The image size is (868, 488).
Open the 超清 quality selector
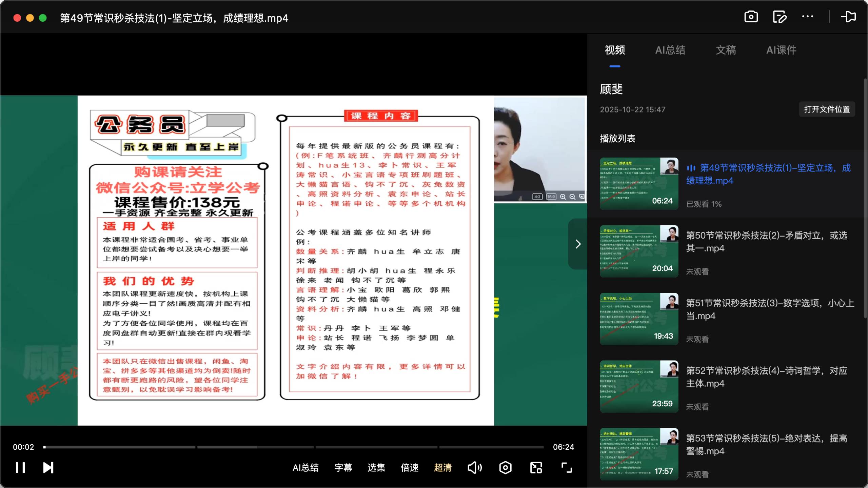[442, 468]
